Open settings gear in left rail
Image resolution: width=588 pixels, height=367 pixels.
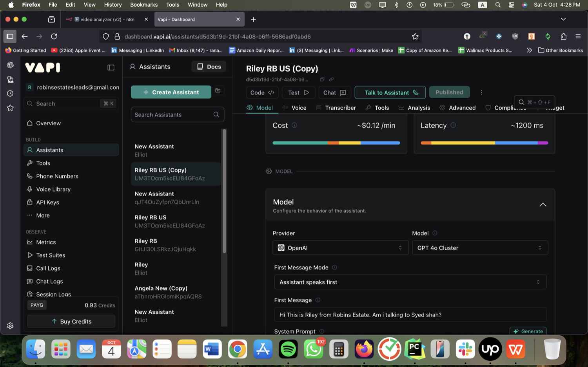coord(10,326)
